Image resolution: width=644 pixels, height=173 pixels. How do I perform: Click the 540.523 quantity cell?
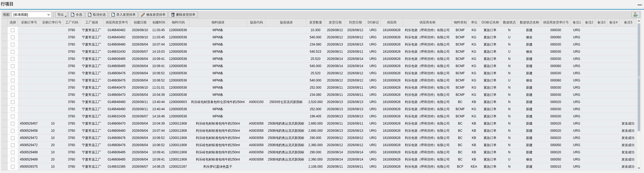[315, 52]
